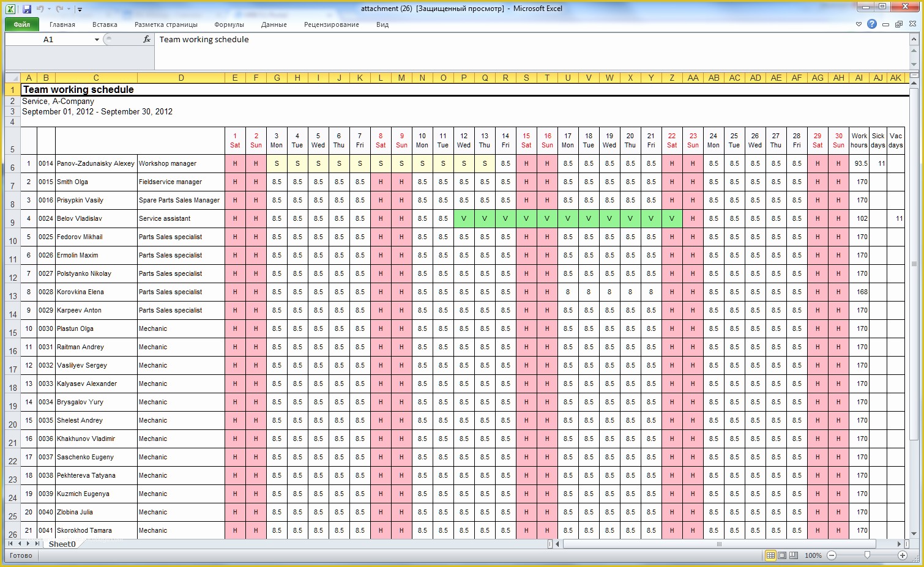Select the 'Panov-Zadunaisky Alexey' name cell
This screenshot has width=924, height=567.
coord(96,163)
